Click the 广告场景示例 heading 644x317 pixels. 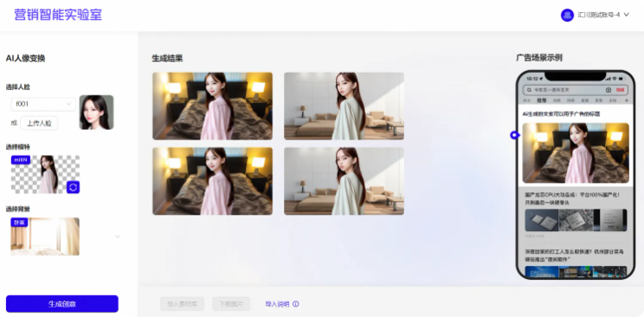539,58
